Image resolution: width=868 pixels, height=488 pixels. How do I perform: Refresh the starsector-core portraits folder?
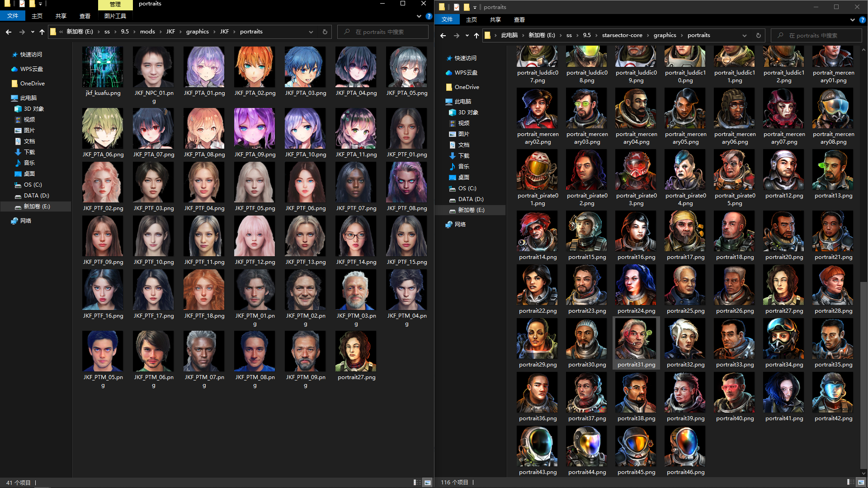coord(759,36)
